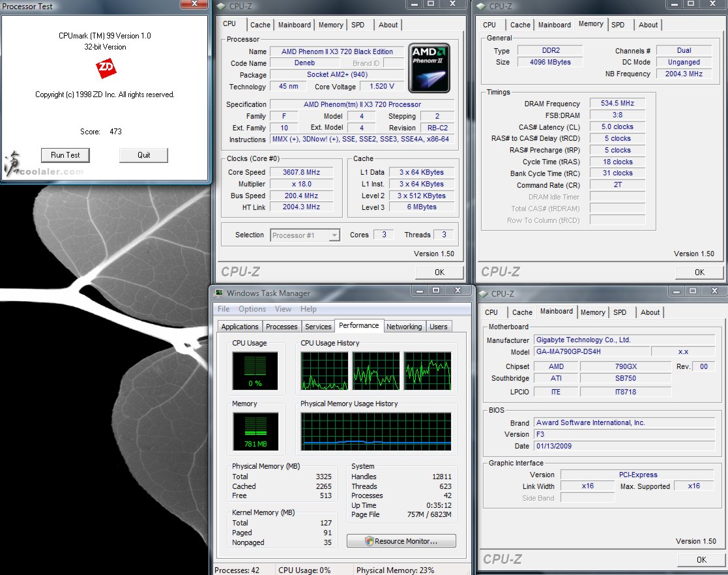Select Memory tab in top-left CPU-Z window
Image resolution: width=728 pixels, height=575 pixels.
coord(330,25)
